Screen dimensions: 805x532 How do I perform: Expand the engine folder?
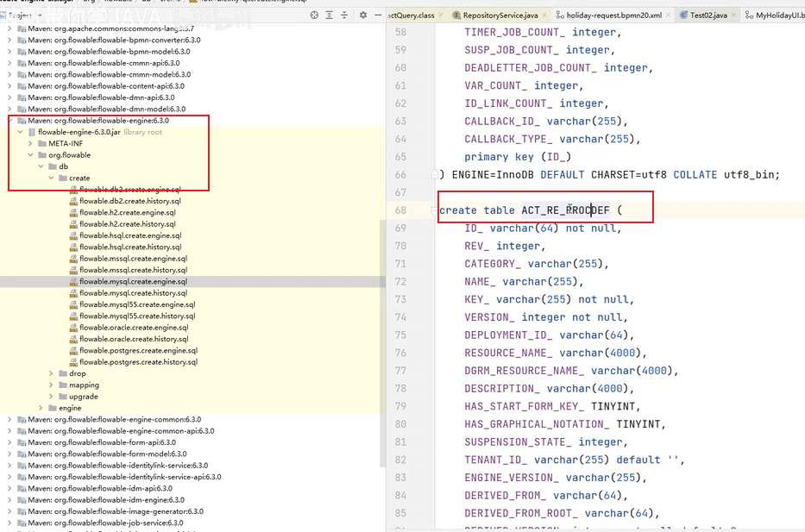(x=41, y=408)
